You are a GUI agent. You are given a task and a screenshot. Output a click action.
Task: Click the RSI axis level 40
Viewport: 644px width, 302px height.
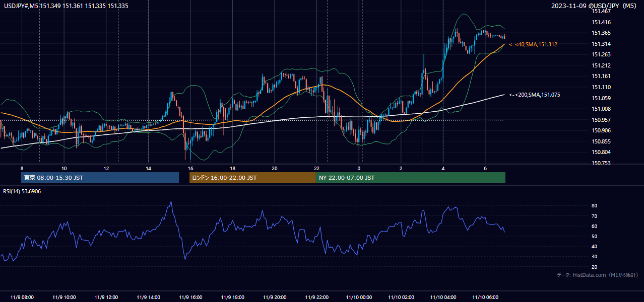pyautogui.click(x=595, y=246)
